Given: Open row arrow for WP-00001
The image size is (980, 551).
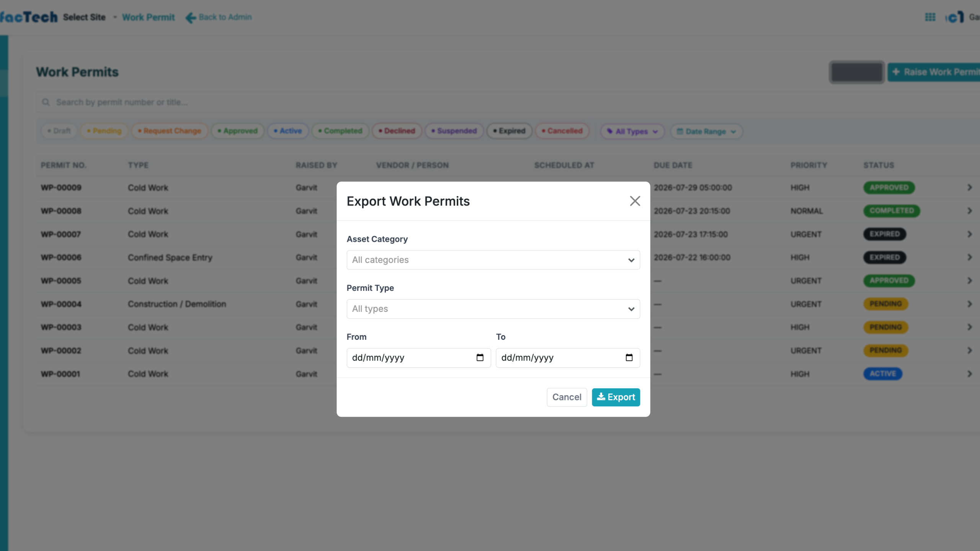Looking at the screenshot, I should pyautogui.click(x=970, y=374).
